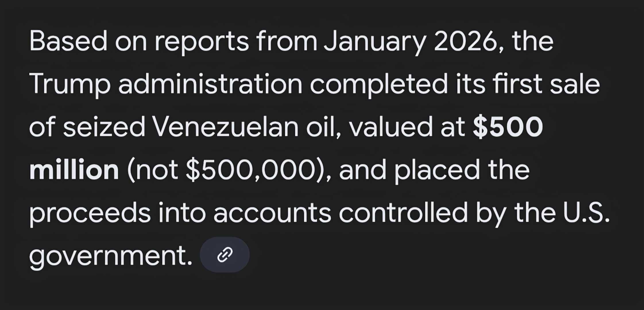Screen dimensions: 644x310
Task: Click the word "placed" in fourth line
Action: (x=437, y=170)
